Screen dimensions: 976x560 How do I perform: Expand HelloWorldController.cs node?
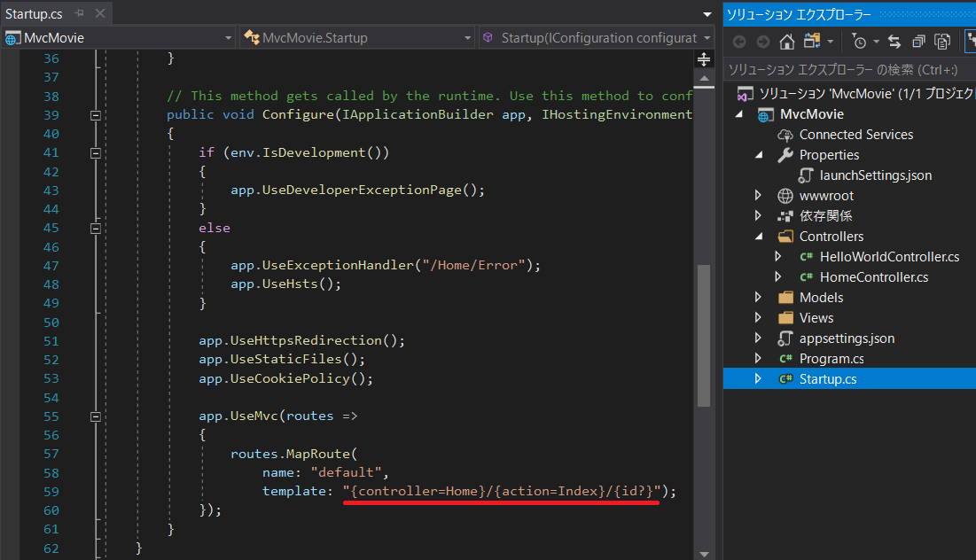coord(778,256)
